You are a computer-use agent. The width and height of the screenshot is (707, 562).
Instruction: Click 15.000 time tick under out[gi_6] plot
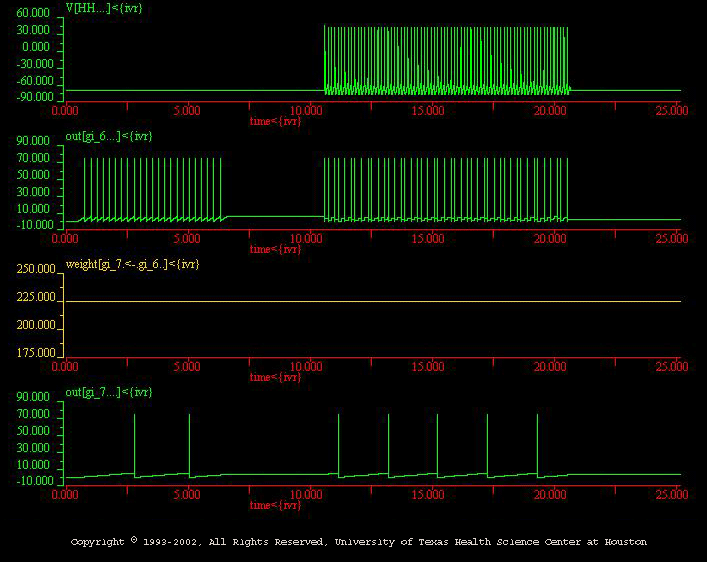click(x=428, y=239)
